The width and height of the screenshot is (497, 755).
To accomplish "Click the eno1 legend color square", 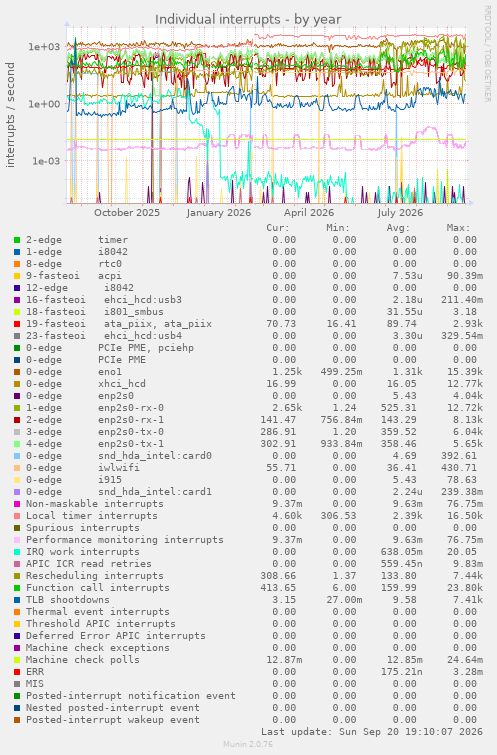I will coord(17,372).
